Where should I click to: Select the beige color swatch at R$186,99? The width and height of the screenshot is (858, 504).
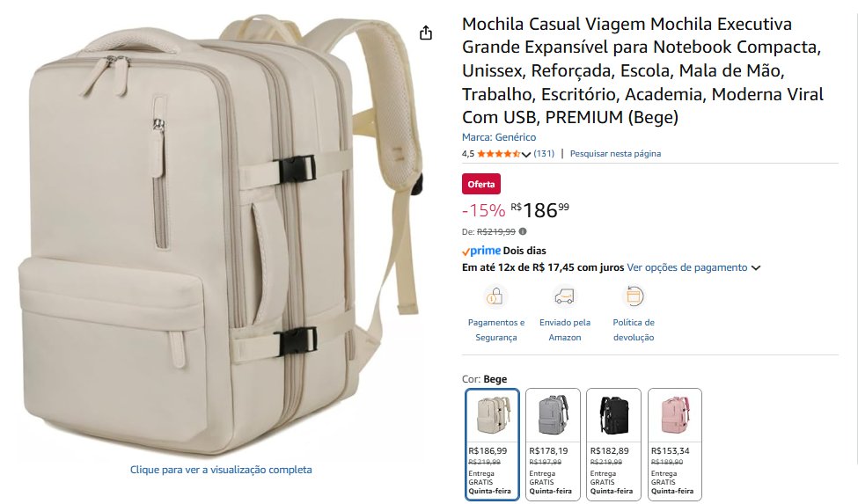(x=492, y=444)
